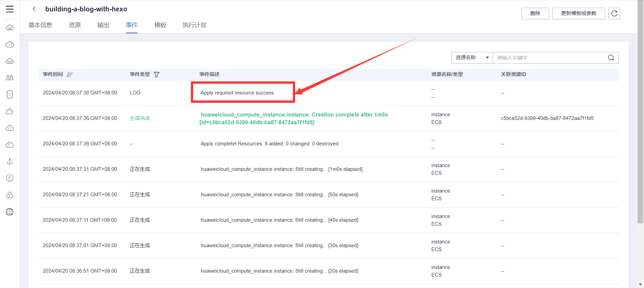This screenshot has height=288, width=644.
Task: Sort events by clicking the event time sort icon
Action: 69,75
